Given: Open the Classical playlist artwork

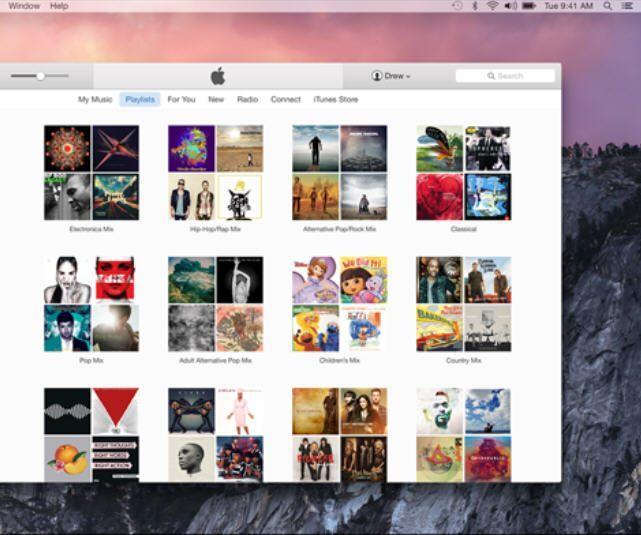Looking at the screenshot, I should [x=464, y=172].
